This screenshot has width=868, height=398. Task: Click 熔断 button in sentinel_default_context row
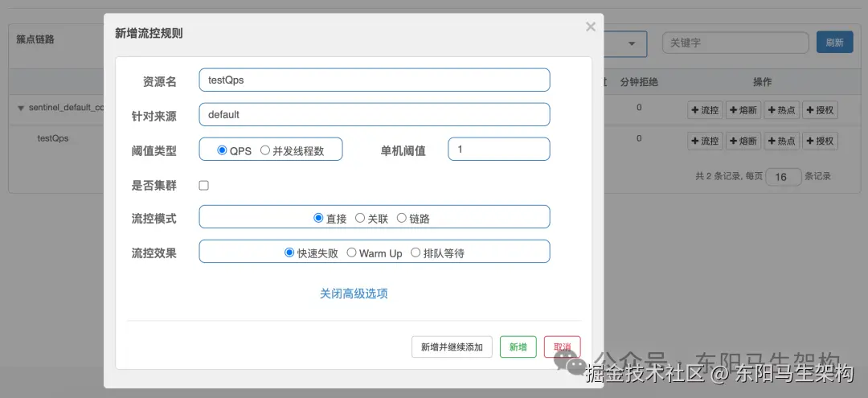[743, 110]
